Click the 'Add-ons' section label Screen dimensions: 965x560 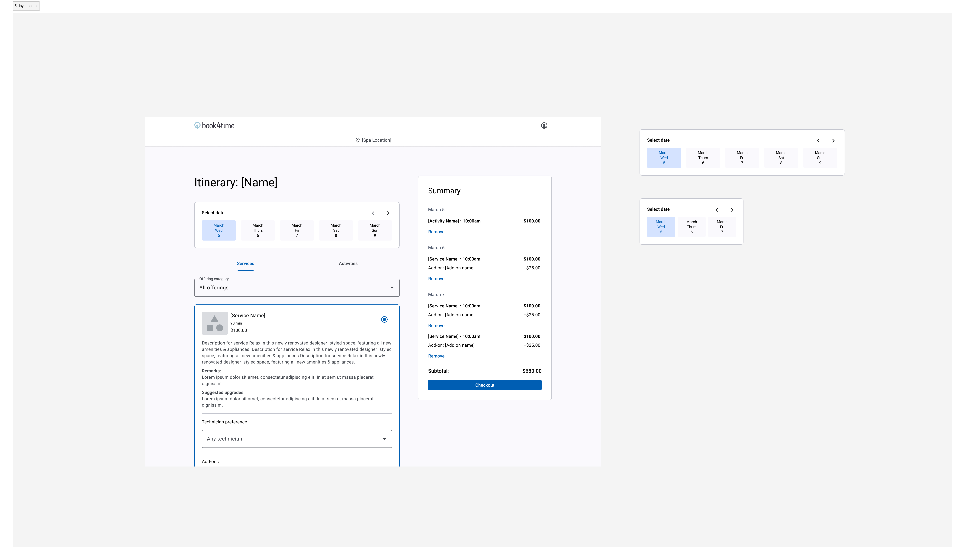tap(210, 462)
